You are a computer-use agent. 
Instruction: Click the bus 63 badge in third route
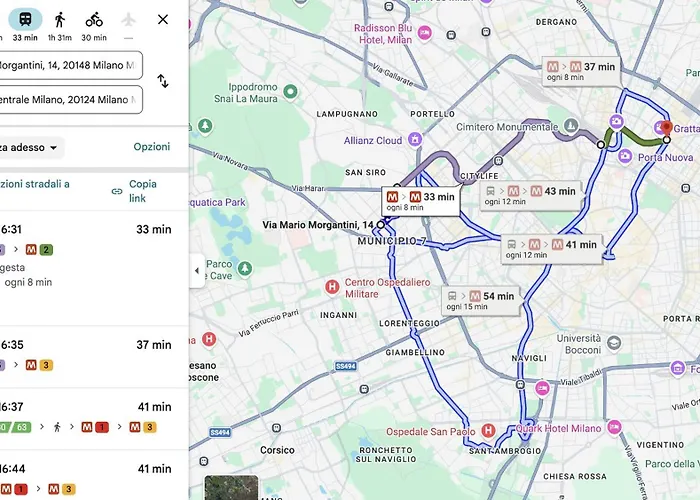21,427
